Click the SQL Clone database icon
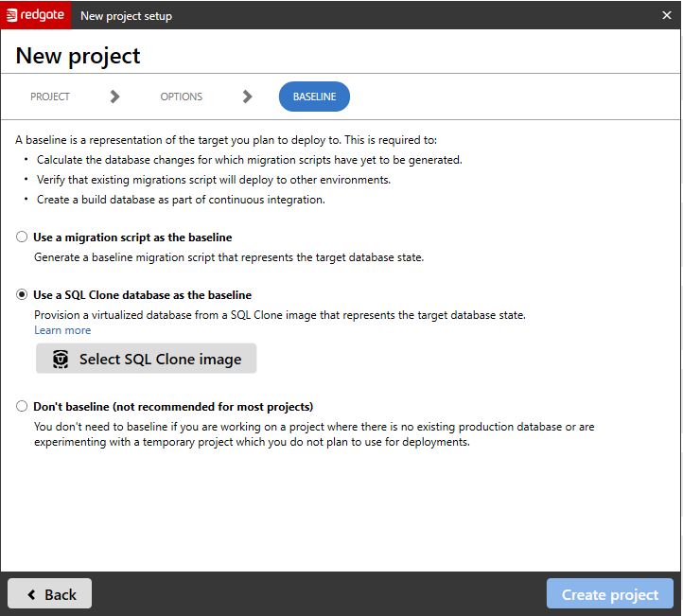Viewport: 683px width, 616px height. tap(61, 360)
